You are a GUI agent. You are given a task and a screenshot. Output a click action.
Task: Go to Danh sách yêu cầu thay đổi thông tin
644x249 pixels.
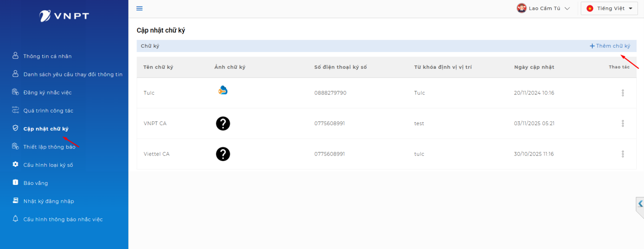(x=73, y=74)
